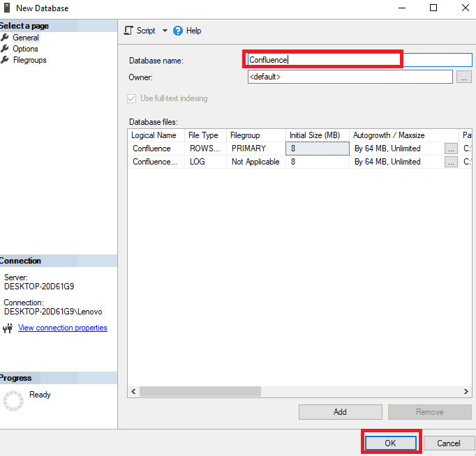Toggle Use full-text indexing checkbox

(x=133, y=98)
